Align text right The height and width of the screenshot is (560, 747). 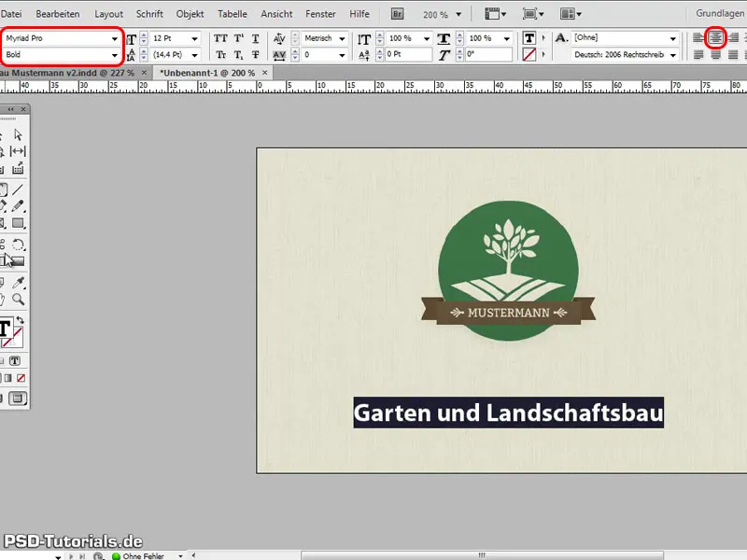click(x=733, y=37)
